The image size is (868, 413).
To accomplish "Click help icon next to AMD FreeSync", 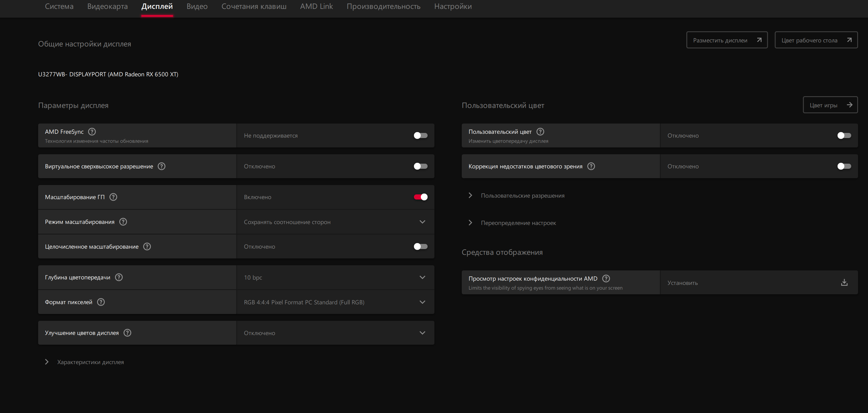I will click(x=92, y=132).
